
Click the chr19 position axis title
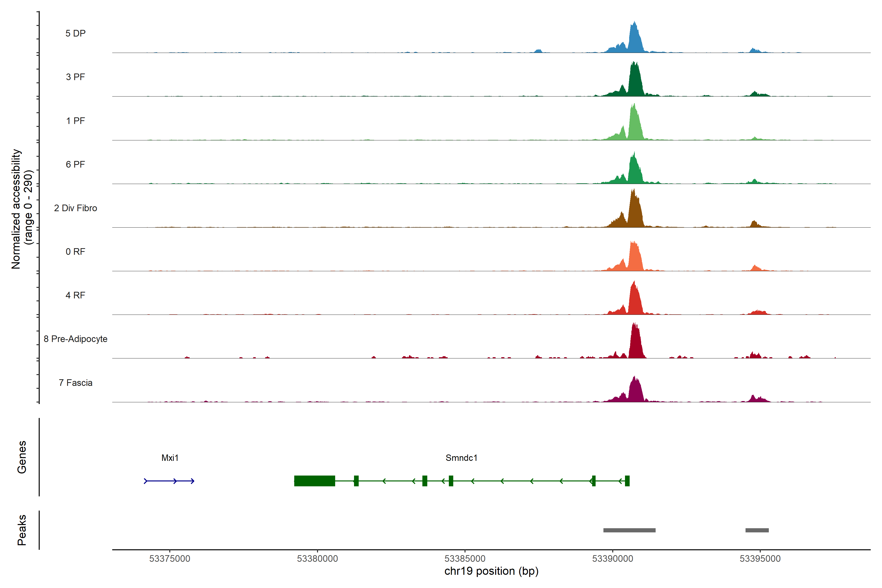pyautogui.click(x=491, y=571)
